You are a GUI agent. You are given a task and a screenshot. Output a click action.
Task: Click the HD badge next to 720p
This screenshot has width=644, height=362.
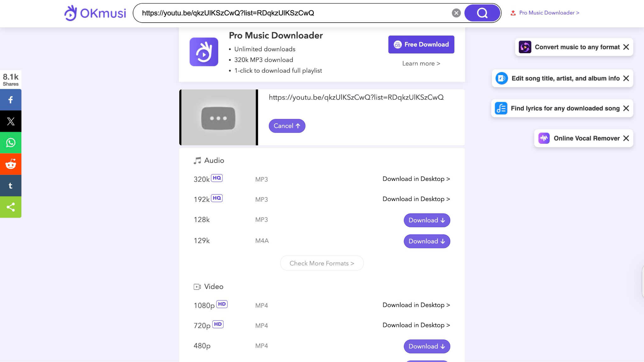click(218, 324)
